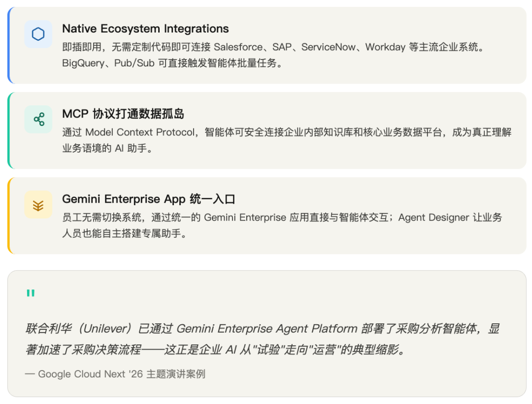Open the Gemini Enterprise App 统一入口 title
The width and height of the screenshot is (532, 404).
tap(149, 199)
